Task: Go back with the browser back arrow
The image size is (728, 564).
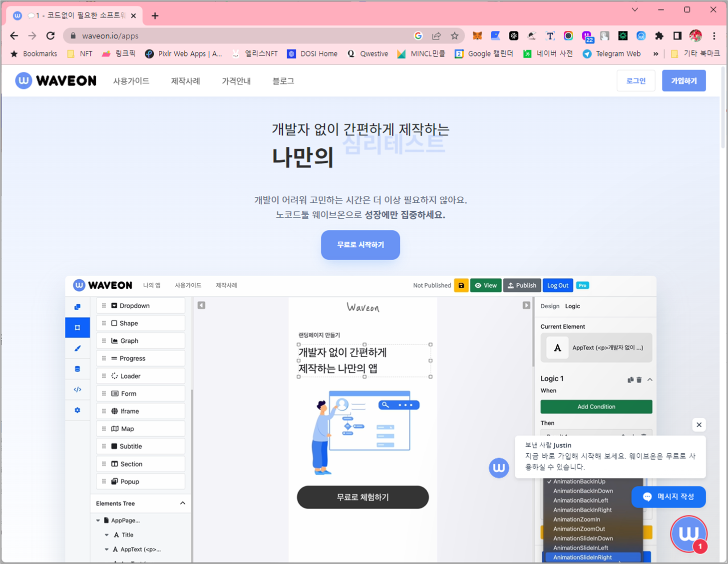Action: coord(14,35)
